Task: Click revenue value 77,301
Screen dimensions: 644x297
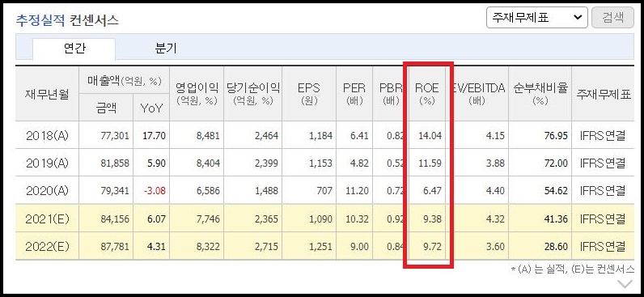Action: point(115,136)
